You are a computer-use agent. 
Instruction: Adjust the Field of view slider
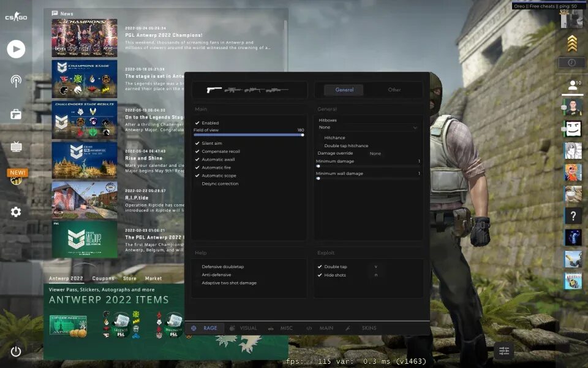(x=248, y=135)
